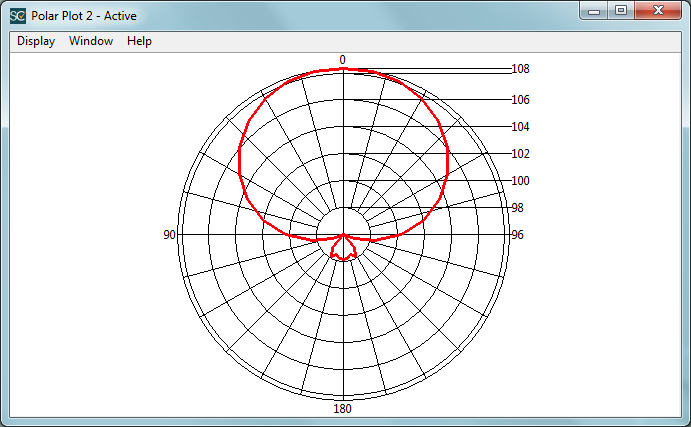
Task: Click the 96 scale label
Action: coord(517,235)
